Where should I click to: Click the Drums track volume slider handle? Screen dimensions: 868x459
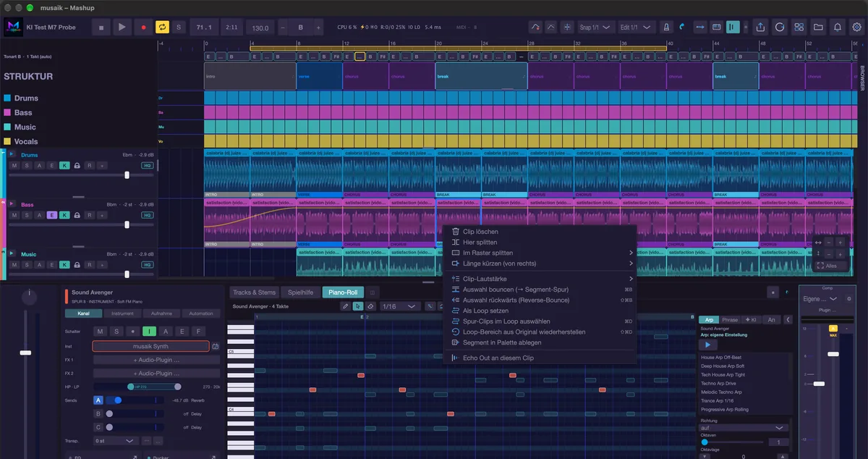[x=127, y=175]
